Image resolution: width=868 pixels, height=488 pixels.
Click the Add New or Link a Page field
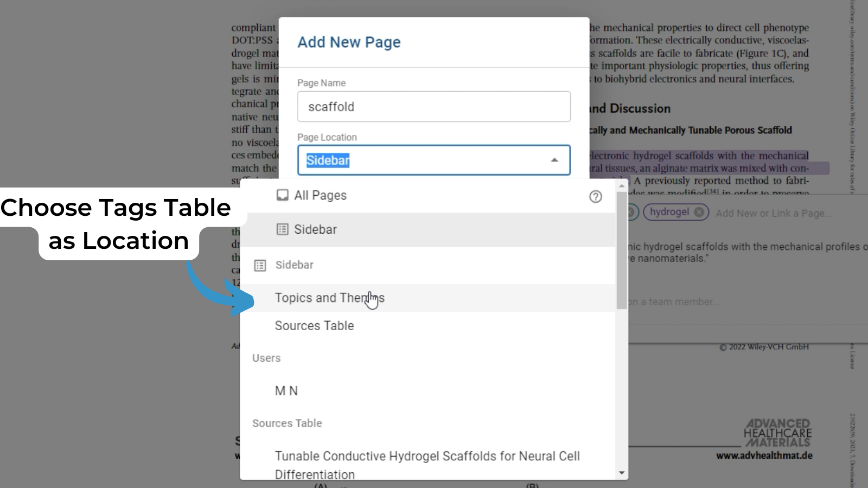(774, 213)
